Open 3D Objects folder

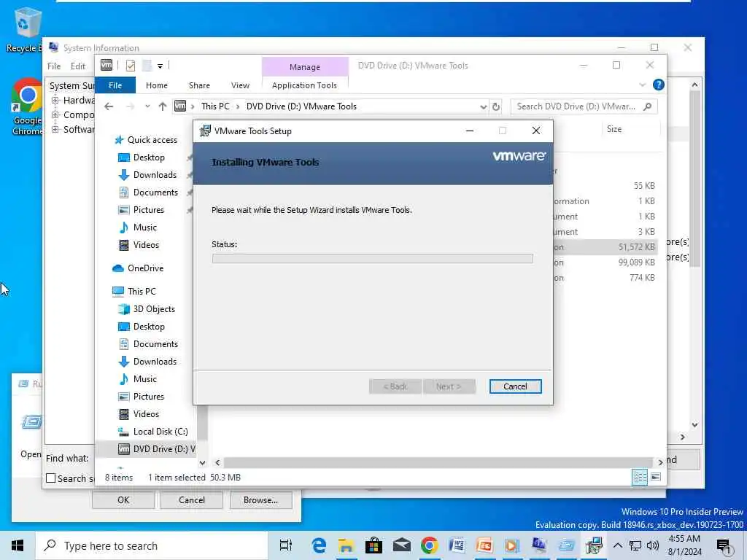(x=153, y=309)
